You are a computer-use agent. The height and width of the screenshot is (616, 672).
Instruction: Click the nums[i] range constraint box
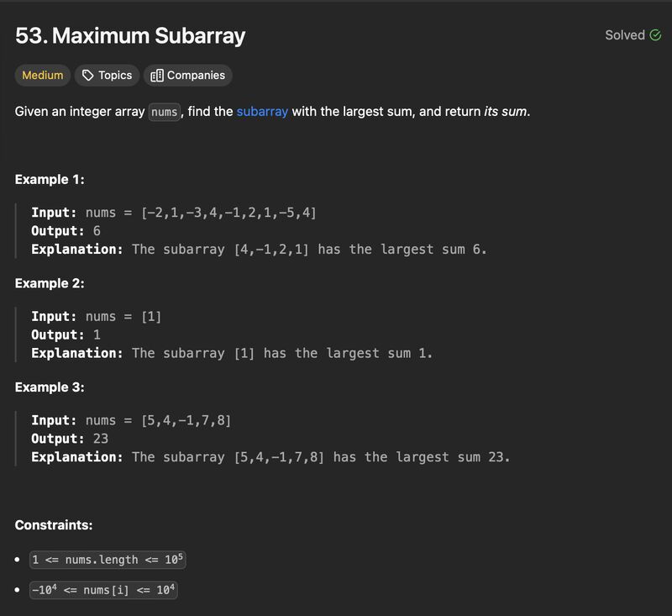[x=103, y=590]
